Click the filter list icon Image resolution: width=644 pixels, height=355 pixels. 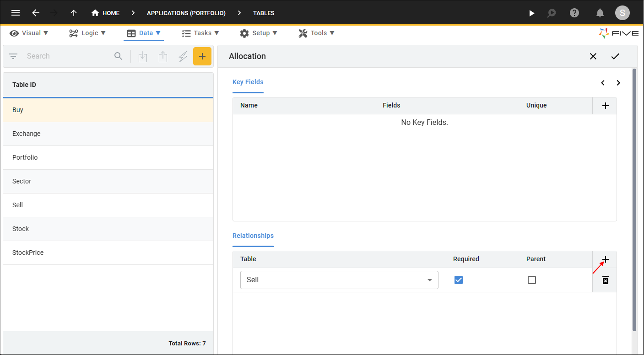13,56
